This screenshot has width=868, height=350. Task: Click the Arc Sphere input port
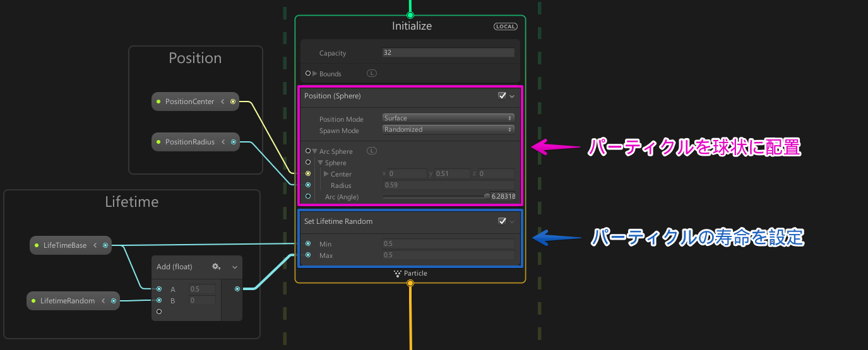(x=308, y=151)
